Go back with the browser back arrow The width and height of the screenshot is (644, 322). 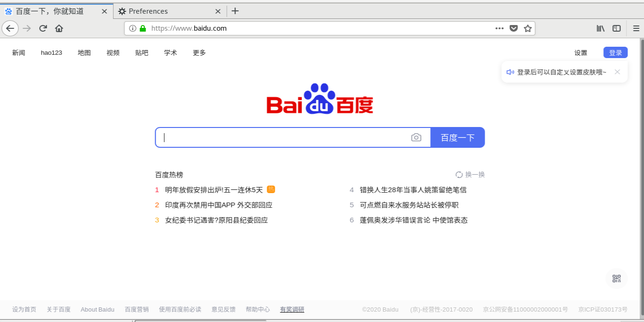coord(10,28)
